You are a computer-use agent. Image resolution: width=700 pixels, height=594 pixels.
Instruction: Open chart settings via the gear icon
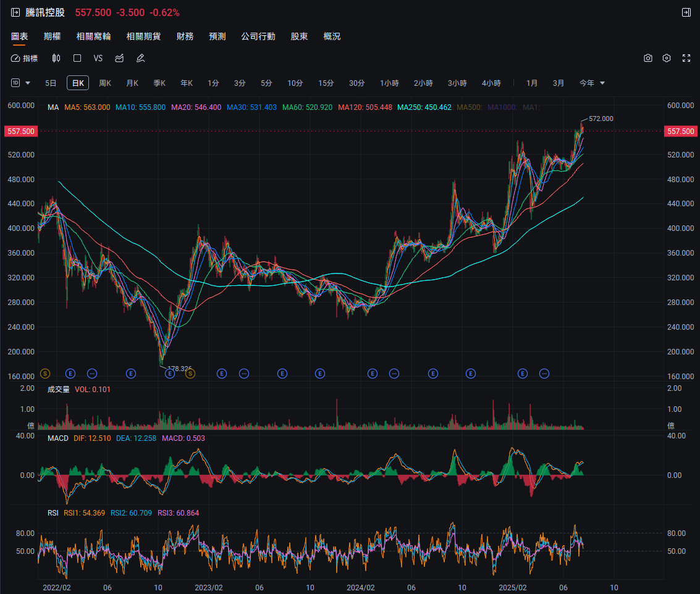pos(666,58)
